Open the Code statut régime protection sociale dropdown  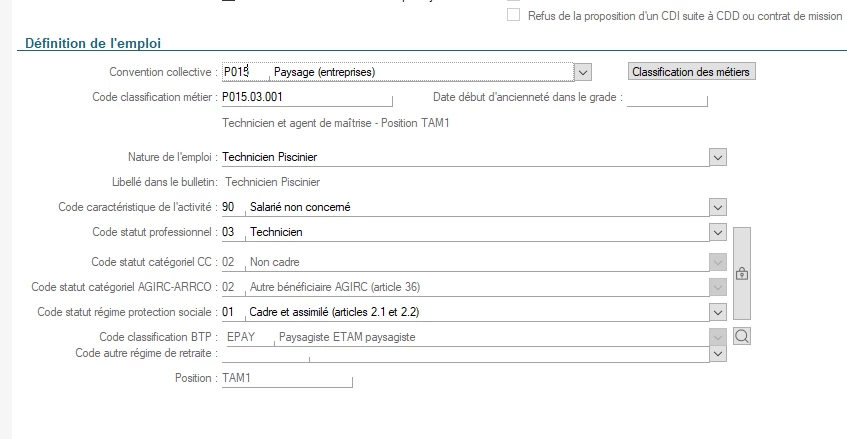[717, 312]
